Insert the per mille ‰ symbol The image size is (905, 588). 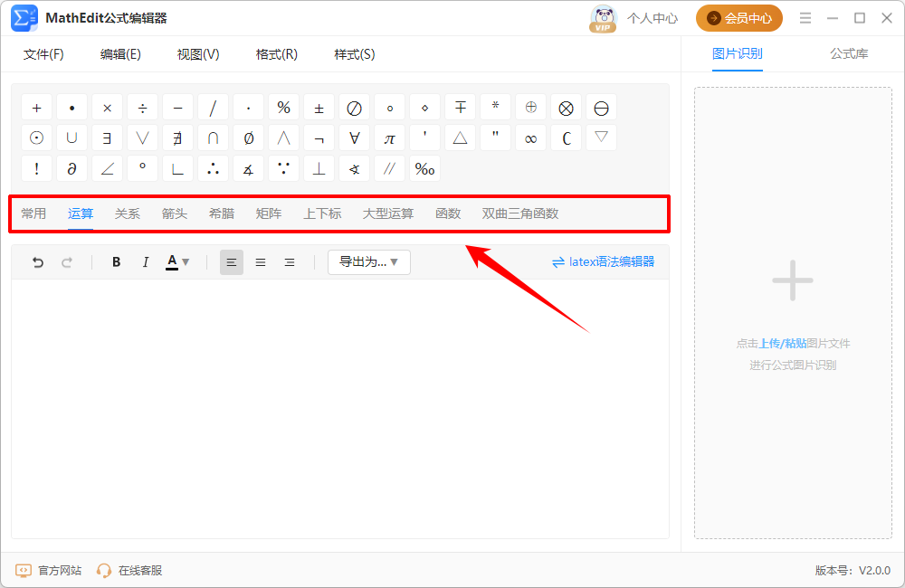[x=424, y=169]
